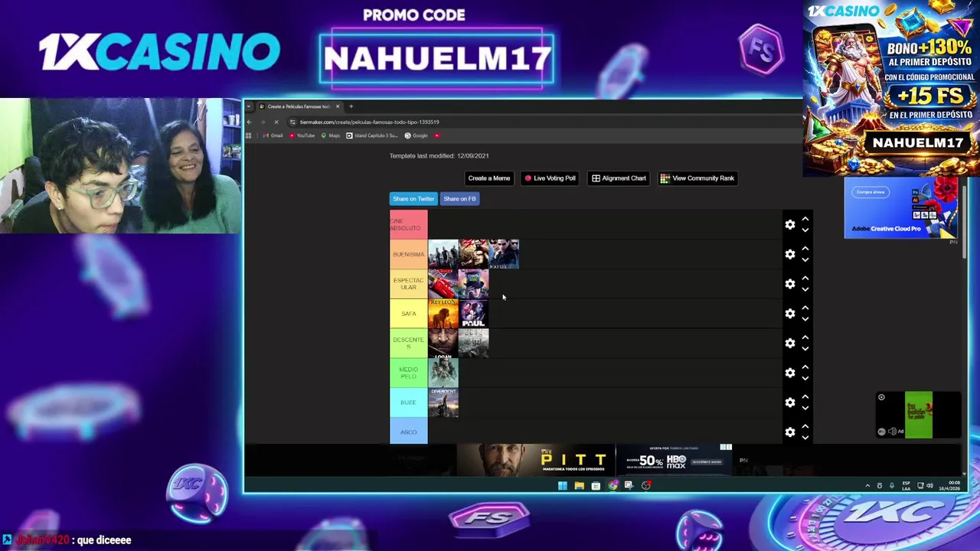Open File Explorer from taskbar

pos(579,485)
